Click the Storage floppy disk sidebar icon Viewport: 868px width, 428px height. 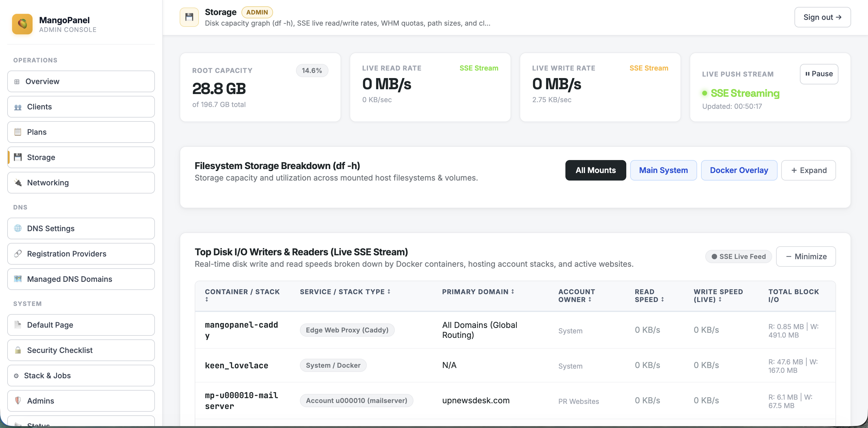(18, 157)
